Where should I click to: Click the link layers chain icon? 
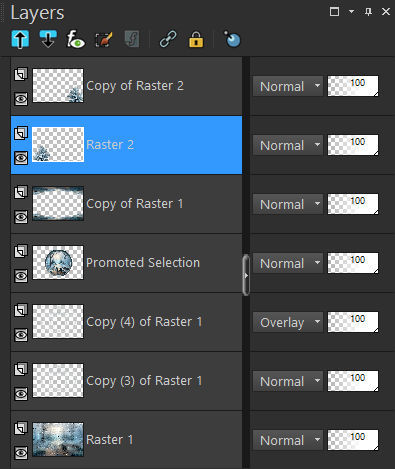pyautogui.click(x=168, y=40)
